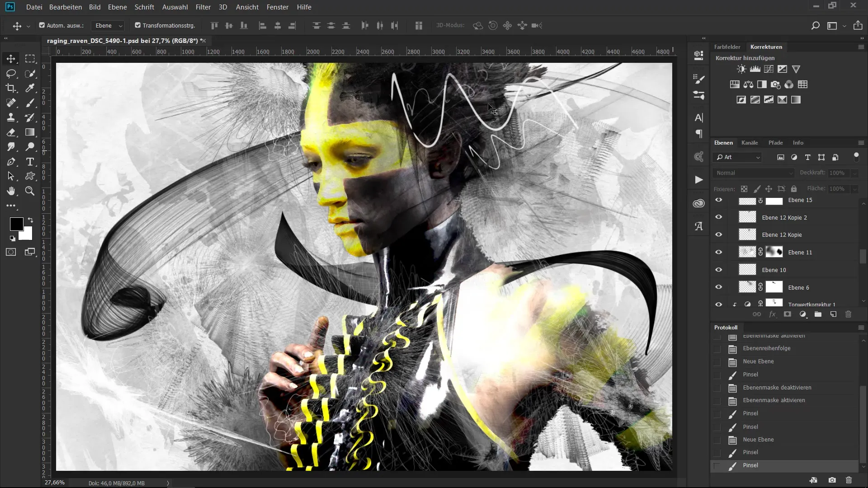Create a new layer from Ebenen panel
Screen dimensions: 868x488
coord(833,314)
